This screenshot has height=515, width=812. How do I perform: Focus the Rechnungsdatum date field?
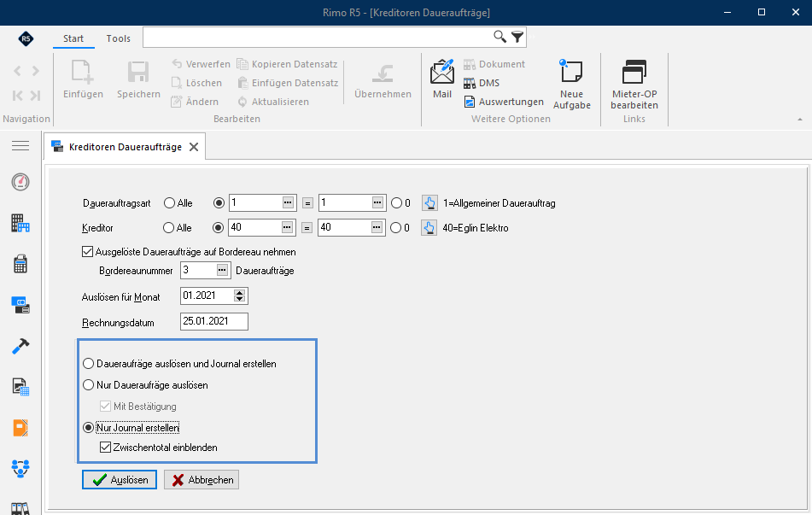click(214, 321)
